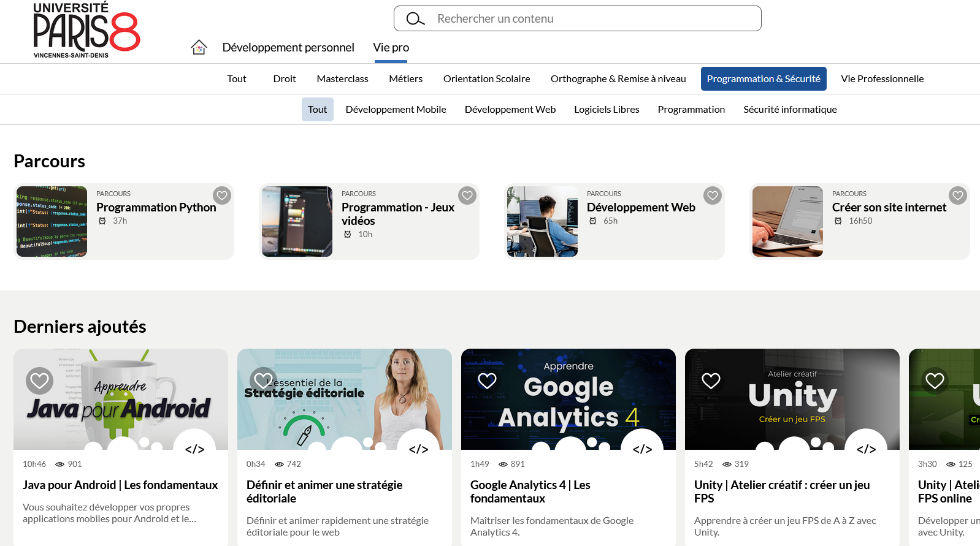Image resolution: width=980 pixels, height=546 pixels.
Task: Click the Stratégie éditoriale banner image
Action: pyautogui.click(x=345, y=399)
